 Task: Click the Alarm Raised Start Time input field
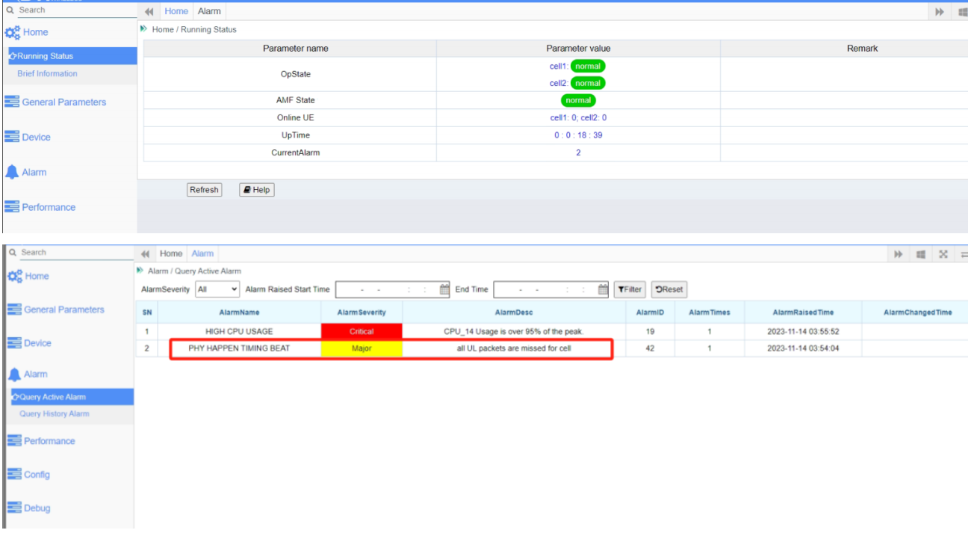click(x=386, y=289)
